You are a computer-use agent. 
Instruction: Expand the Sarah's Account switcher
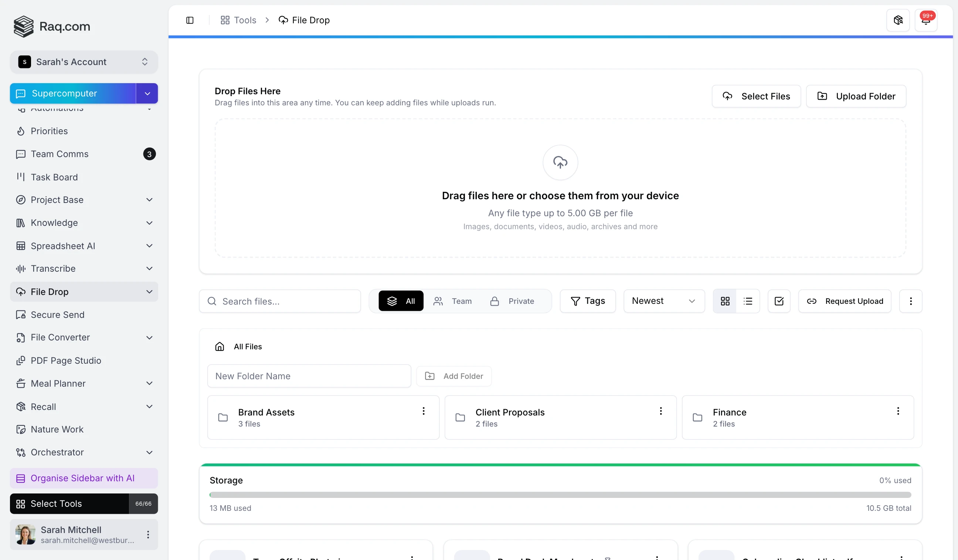pyautogui.click(x=84, y=62)
